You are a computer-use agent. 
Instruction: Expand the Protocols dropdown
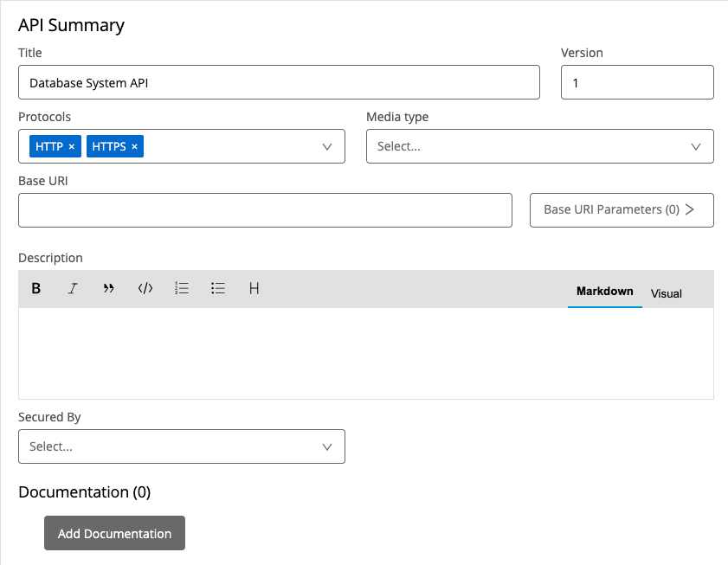pos(327,147)
